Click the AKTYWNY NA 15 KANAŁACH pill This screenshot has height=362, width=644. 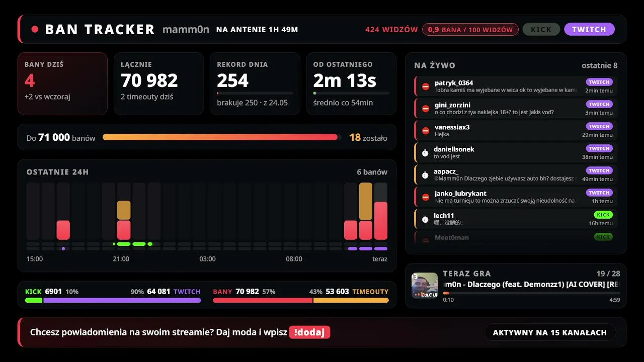click(x=550, y=332)
